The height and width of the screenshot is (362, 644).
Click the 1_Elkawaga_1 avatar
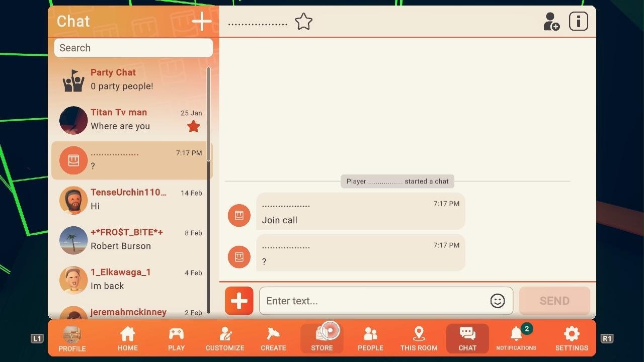[73, 280]
